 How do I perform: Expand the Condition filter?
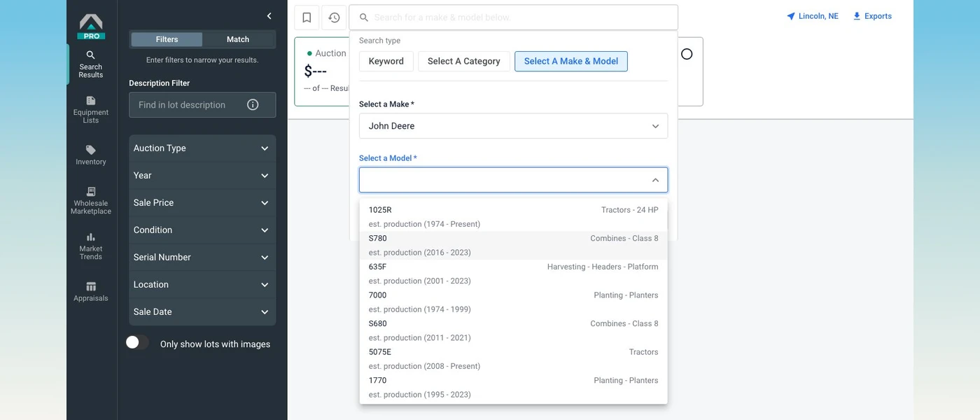coord(202,230)
